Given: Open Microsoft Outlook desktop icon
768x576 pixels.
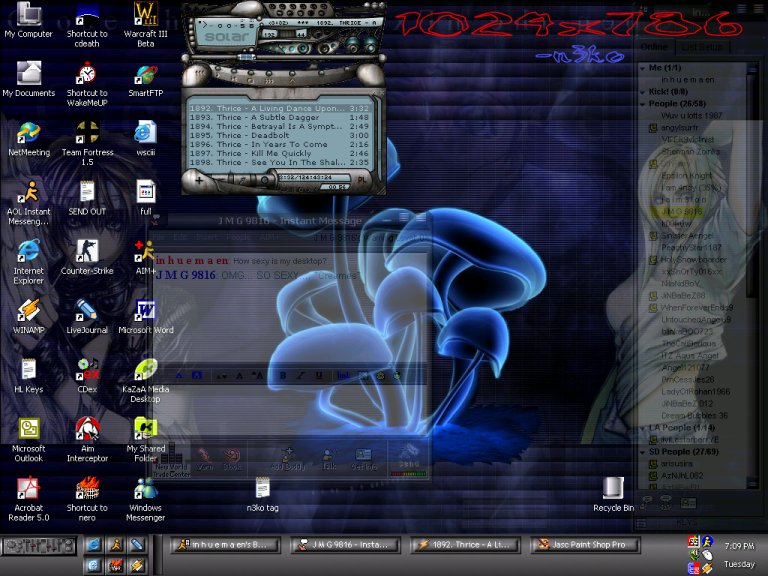Looking at the screenshot, I should point(28,440).
